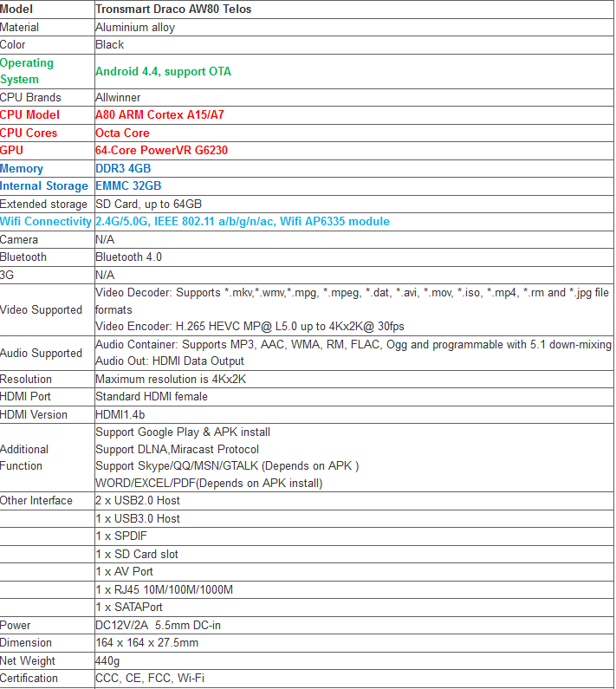Select the 'WORD/EXCEL/PDF' line
The image size is (616, 689).
209,484
